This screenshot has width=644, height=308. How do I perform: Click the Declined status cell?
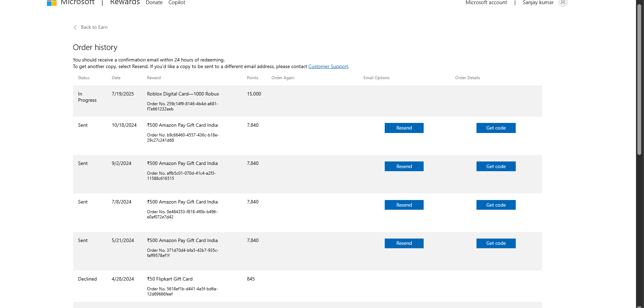pos(87,279)
